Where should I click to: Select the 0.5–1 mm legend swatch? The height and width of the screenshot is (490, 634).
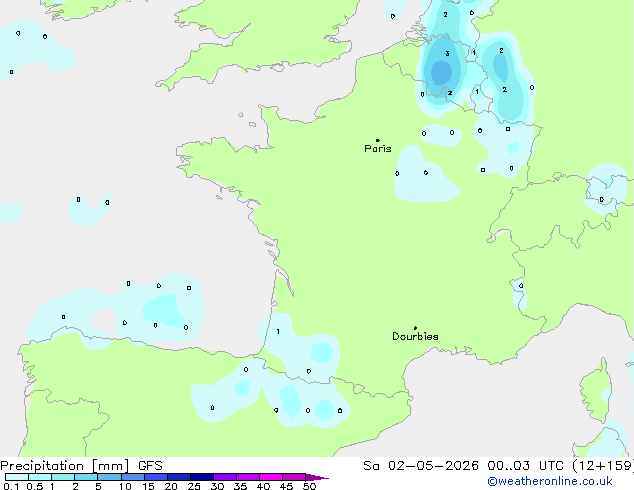click(x=40, y=477)
